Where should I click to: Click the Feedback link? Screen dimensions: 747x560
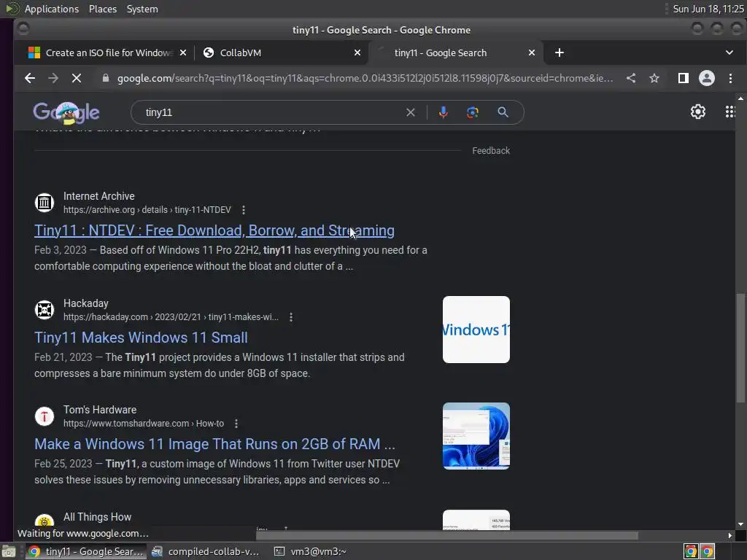pos(491,151)
